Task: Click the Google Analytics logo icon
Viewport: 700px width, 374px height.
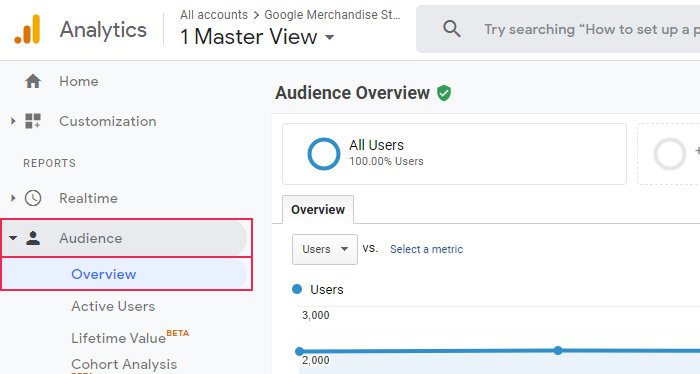Action: point(28,29)
